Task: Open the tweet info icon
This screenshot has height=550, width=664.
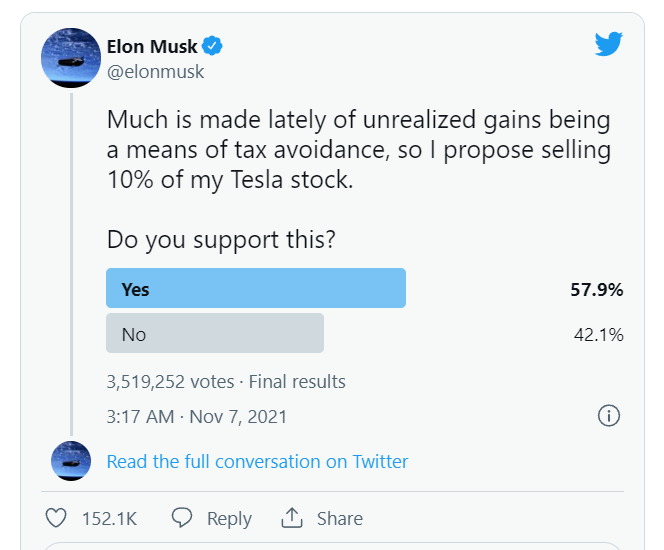Action: tap(609, 415)
